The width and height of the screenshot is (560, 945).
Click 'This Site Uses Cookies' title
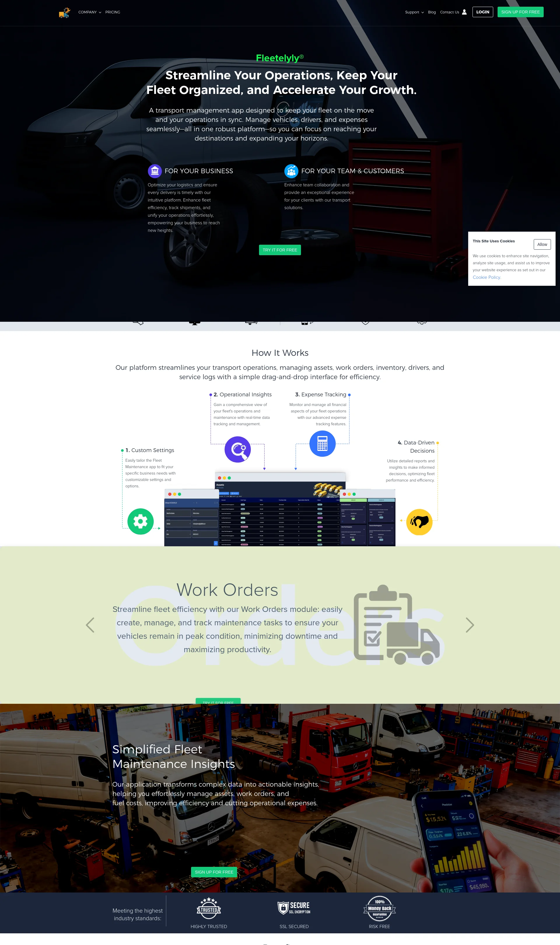coord(494,241)
